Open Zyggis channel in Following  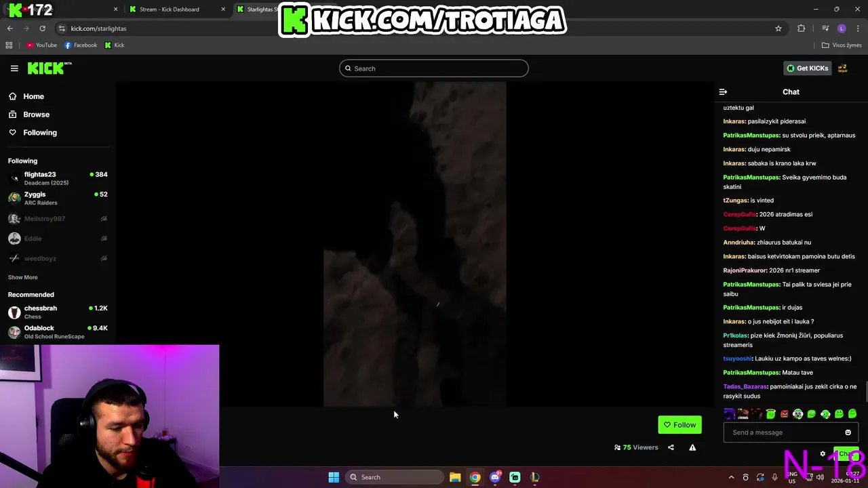(58, 198)
